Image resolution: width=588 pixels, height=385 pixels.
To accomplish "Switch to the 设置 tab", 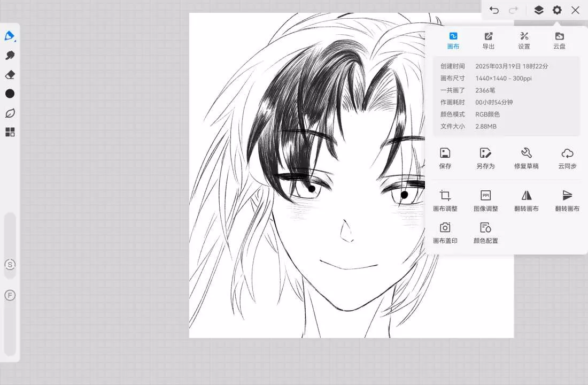I will click(524, 40).
